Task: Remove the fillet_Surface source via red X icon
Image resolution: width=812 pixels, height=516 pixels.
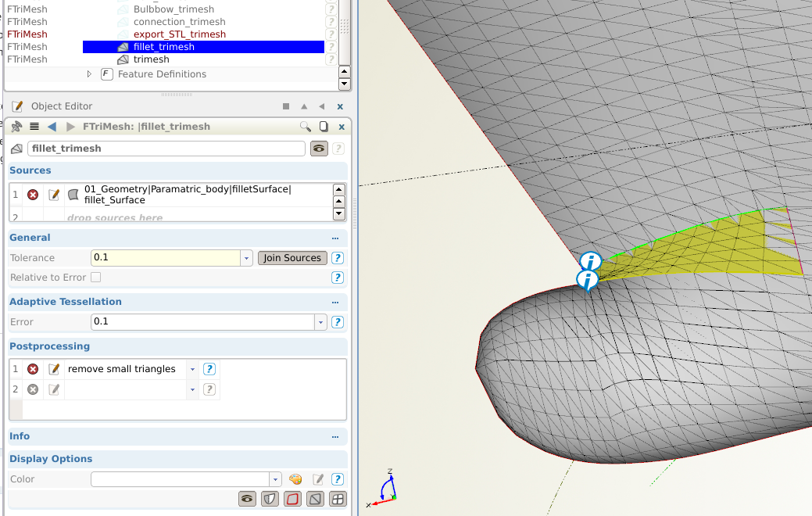Action: tap(32, 194)
